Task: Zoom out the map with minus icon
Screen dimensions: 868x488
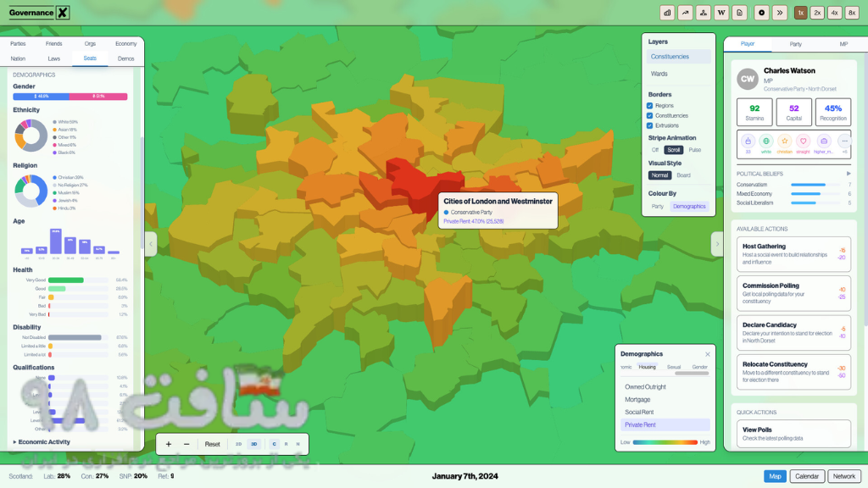Action: pyautogui.click(x=186, y=444)
